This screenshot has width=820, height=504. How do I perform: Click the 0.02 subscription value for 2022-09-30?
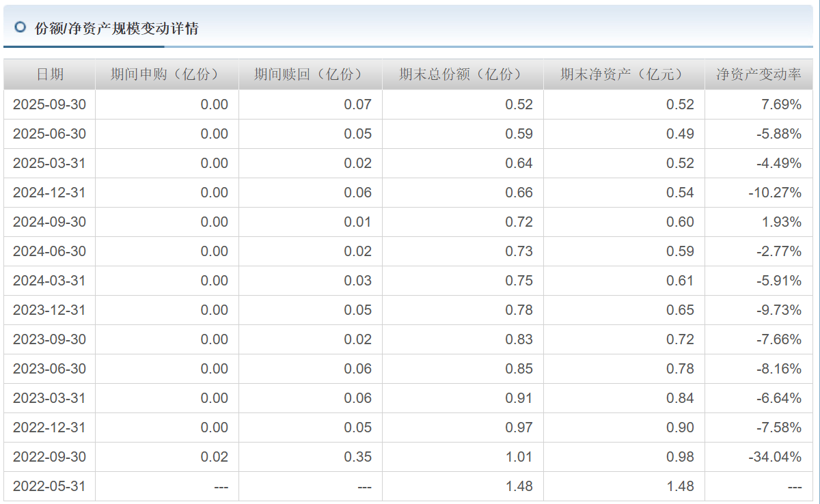click(x=214, y=457)
